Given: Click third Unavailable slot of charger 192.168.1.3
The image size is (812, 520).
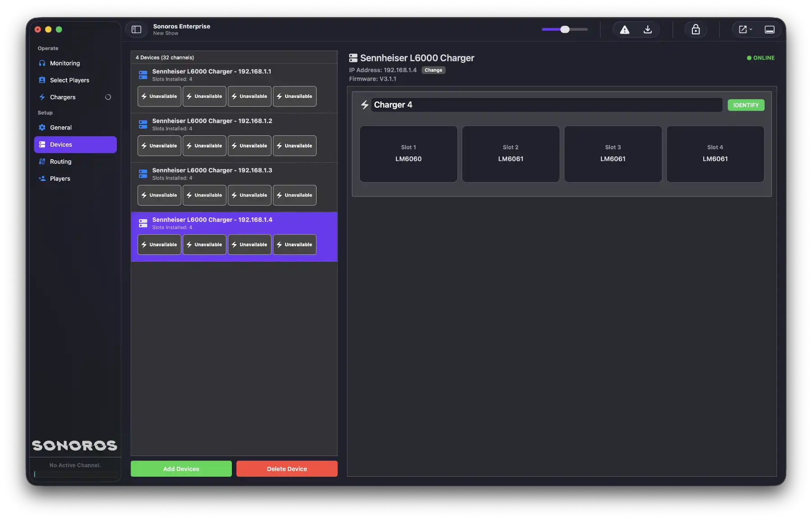Looking at the screenshot, I should 249,195.
